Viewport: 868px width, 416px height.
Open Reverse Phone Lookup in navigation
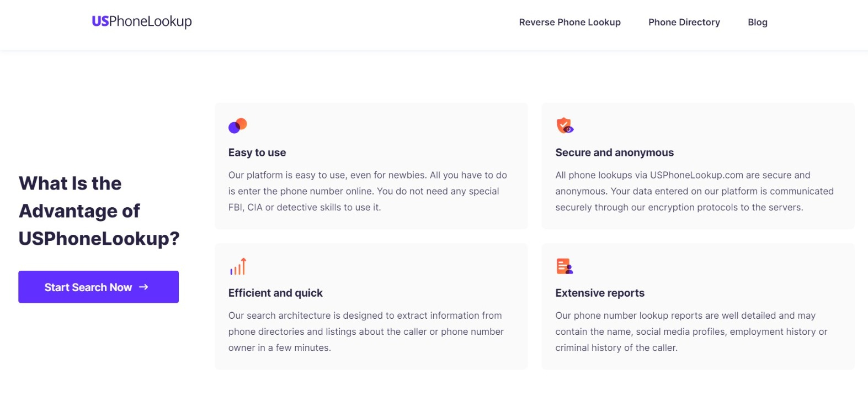point(569,22)
